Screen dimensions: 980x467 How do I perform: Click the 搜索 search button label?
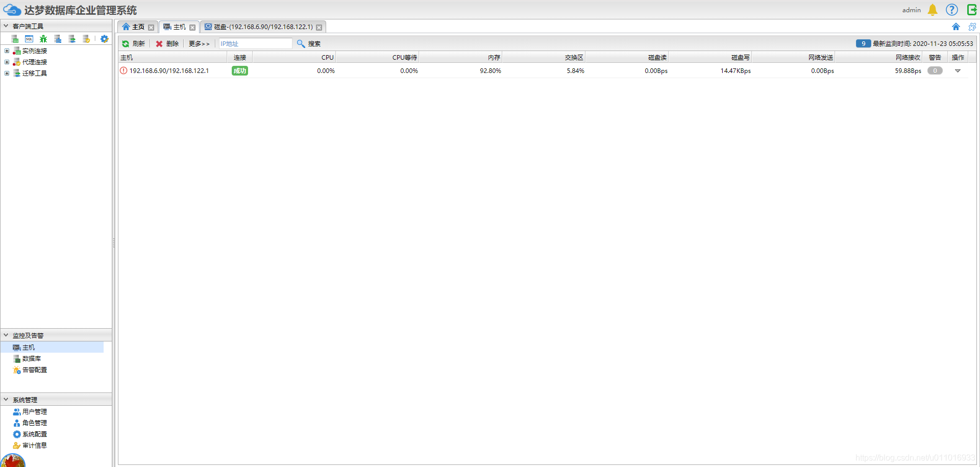[x=314, y=44]
